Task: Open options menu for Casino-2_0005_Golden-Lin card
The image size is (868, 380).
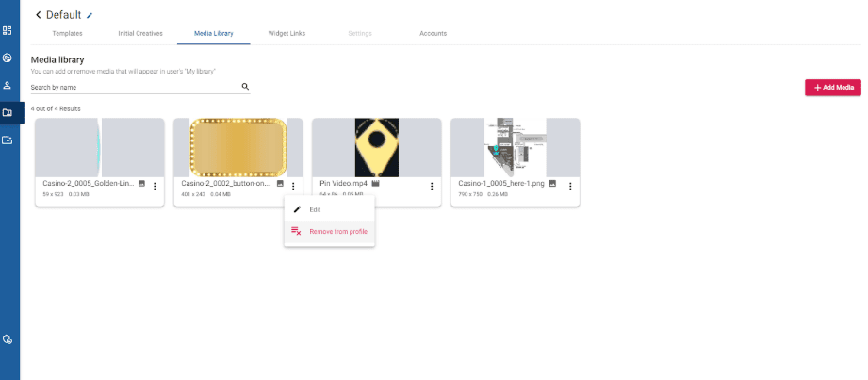Action: pyautogui.click(x=155, y=187)
